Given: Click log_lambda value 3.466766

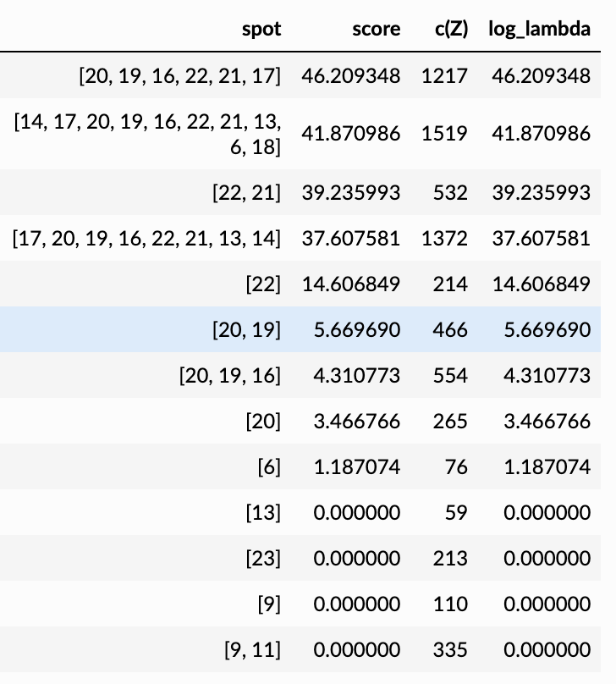Looking at the screenshot, I should click(x=547, y=422).
